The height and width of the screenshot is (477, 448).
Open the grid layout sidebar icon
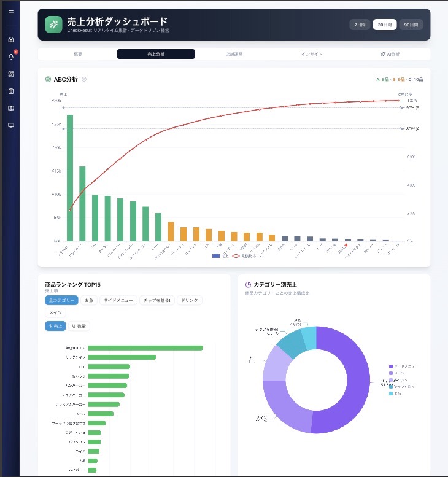point(11,74)
